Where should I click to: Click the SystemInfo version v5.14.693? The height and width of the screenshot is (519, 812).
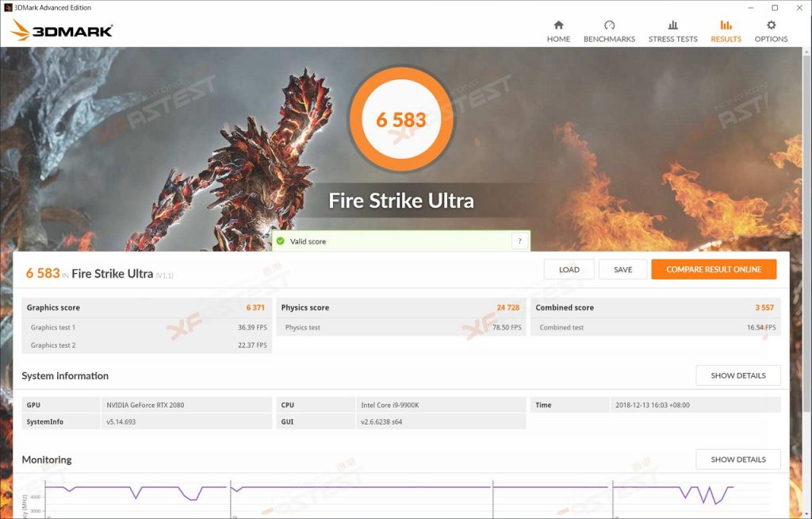point(121,422)
